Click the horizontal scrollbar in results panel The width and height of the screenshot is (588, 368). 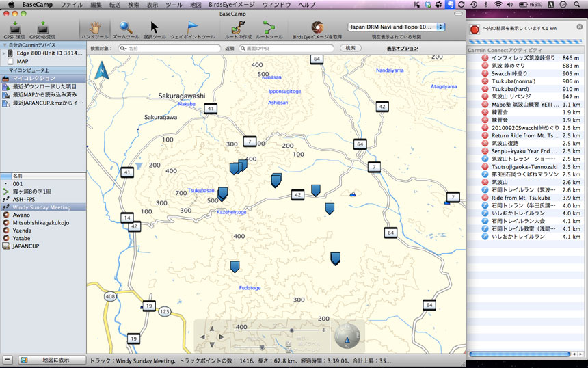tap(520, 354)
